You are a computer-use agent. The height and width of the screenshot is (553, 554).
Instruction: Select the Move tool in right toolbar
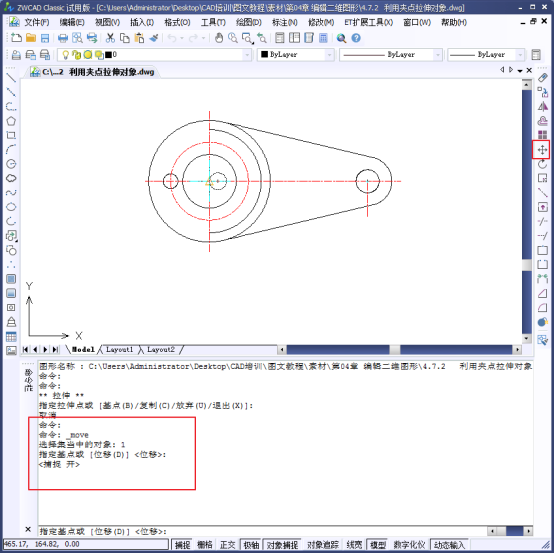[542, 150]
